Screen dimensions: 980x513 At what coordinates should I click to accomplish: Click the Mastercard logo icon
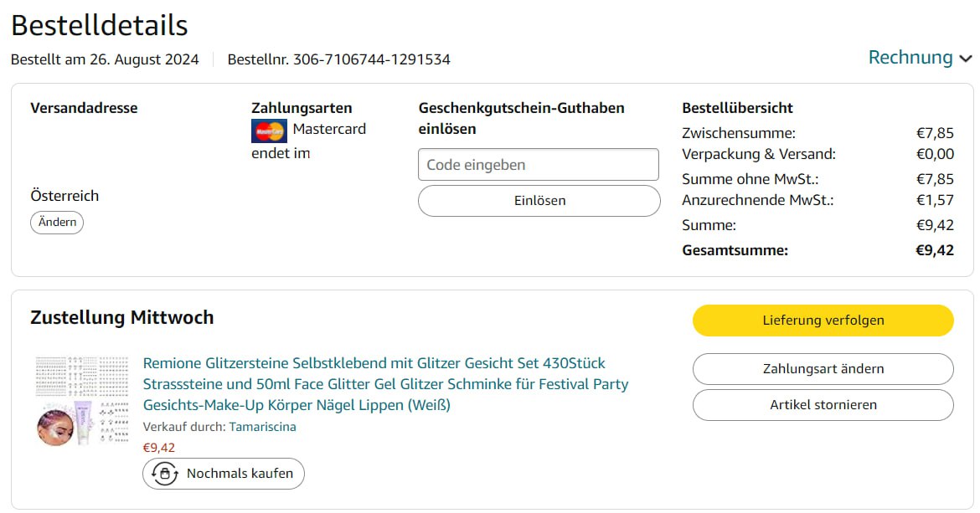(269, 131)
